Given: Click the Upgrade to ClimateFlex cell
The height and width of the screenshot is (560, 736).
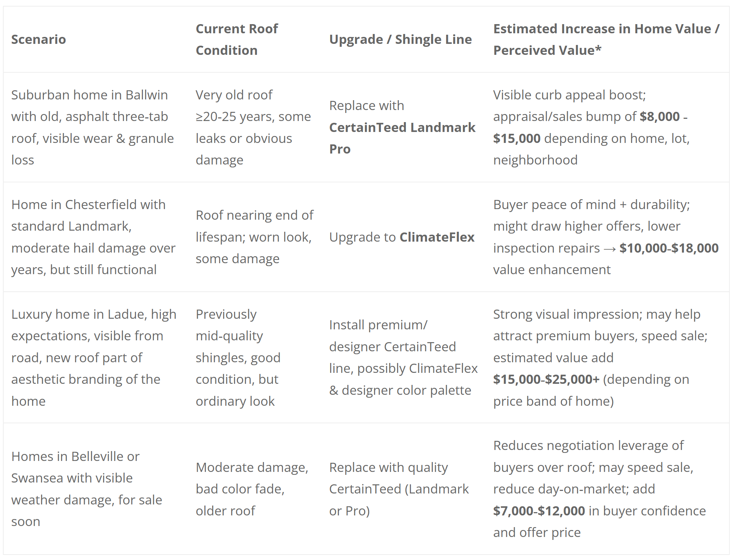Looking at the screenshot, I should click(x=402, y=237).
